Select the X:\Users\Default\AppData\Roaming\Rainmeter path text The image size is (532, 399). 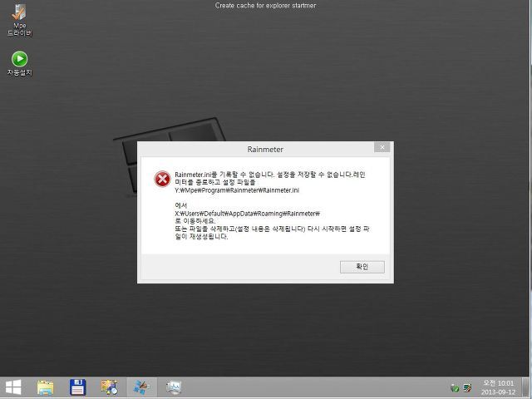click(248, 214)
